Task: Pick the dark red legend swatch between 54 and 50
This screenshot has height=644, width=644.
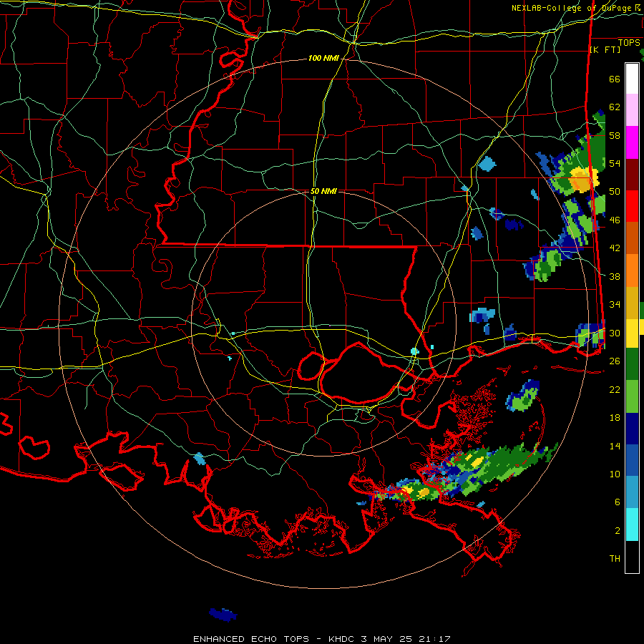Action: pos(632,174)
